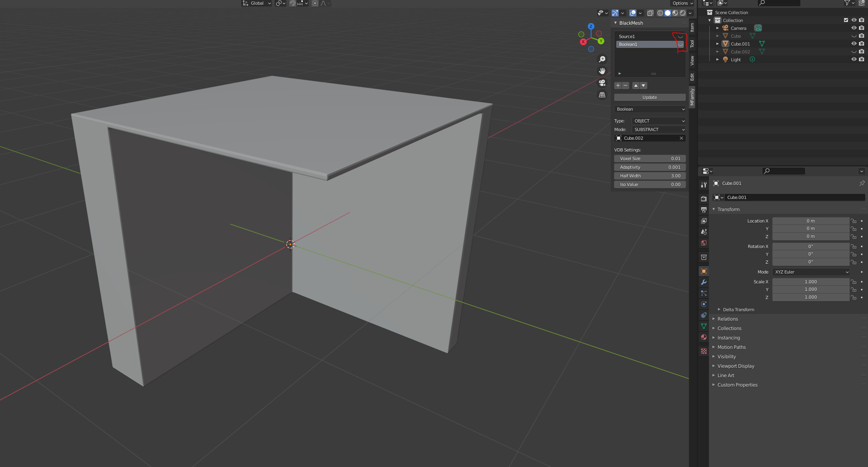Expand the Delta Transform section
Screen dimensions: 868x467
(738, 310)
